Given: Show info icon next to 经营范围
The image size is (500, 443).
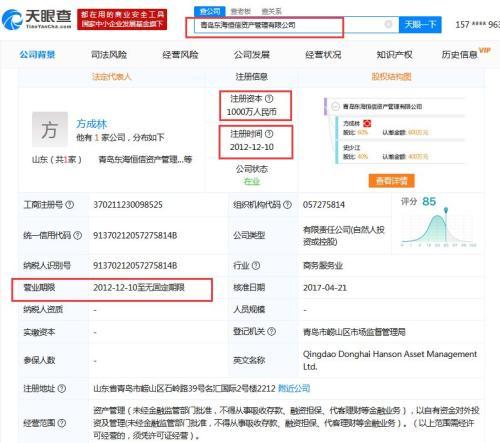Looking at the screenshot, I should (x=62, y=423).
